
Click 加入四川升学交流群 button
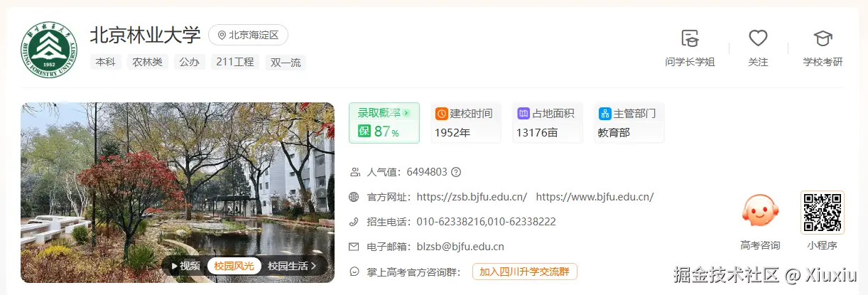click(525, 272)
